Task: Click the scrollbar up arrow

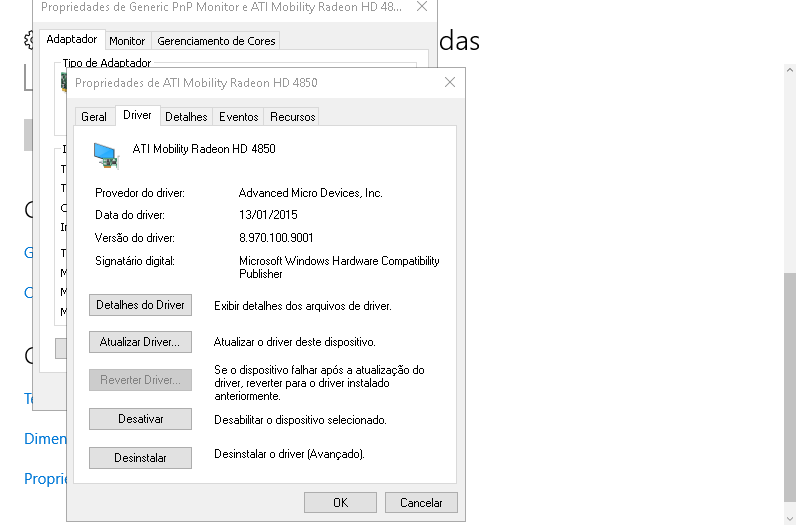Action: [x=789, y=70]
